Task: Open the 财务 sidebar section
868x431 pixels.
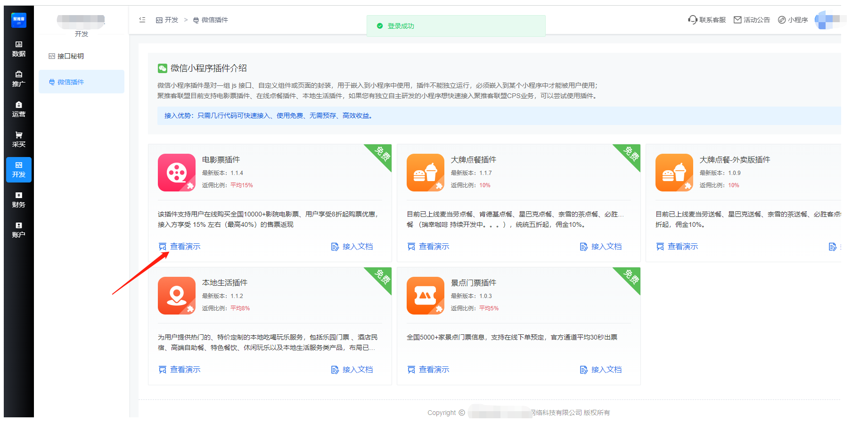Action: coord(19,200)
